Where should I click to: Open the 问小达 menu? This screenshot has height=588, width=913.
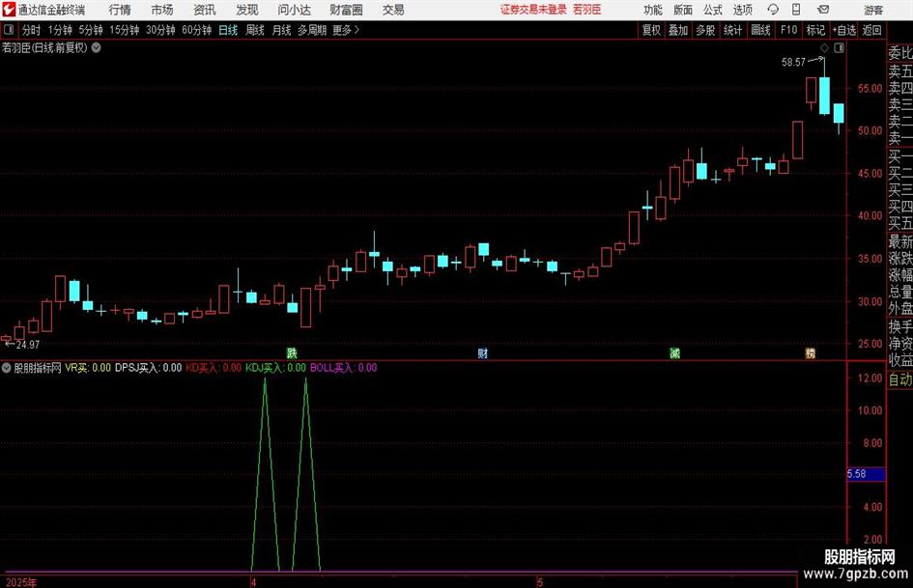pyautogui.click(x=294, y=10)
